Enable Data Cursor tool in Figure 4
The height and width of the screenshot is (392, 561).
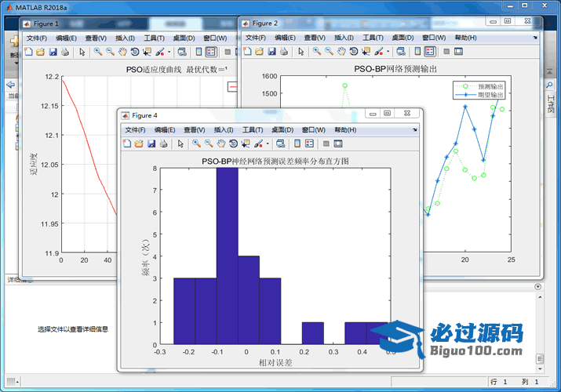tap(246, 143)
